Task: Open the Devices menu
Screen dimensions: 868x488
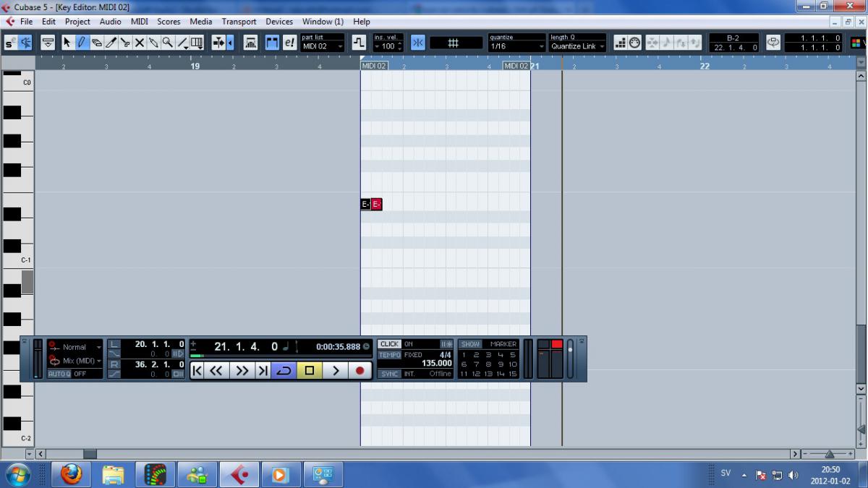Action: coord(279,22)
